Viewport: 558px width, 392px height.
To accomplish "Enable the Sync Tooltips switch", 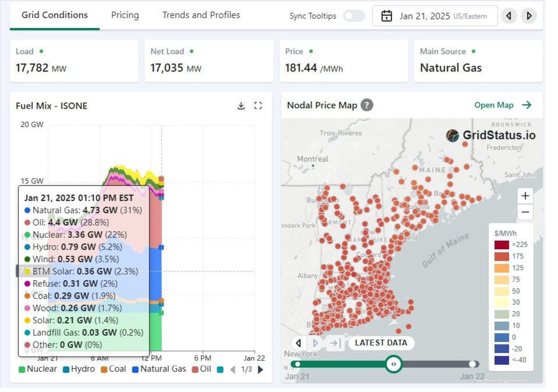I will coord(354,16).
